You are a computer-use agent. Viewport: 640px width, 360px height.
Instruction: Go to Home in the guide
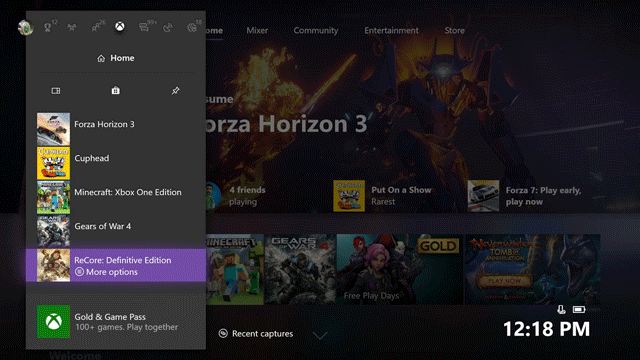tap(116, 58)
